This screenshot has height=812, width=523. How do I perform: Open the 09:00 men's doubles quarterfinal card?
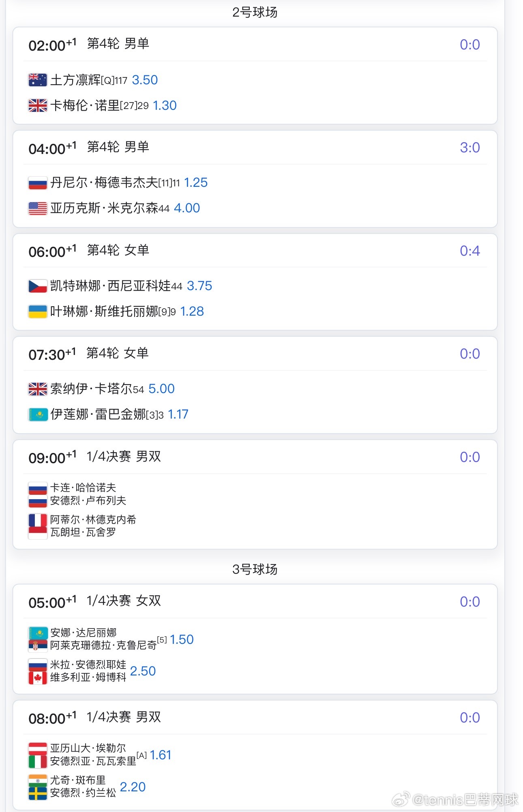pyautogui.click(x=255, y=494)
